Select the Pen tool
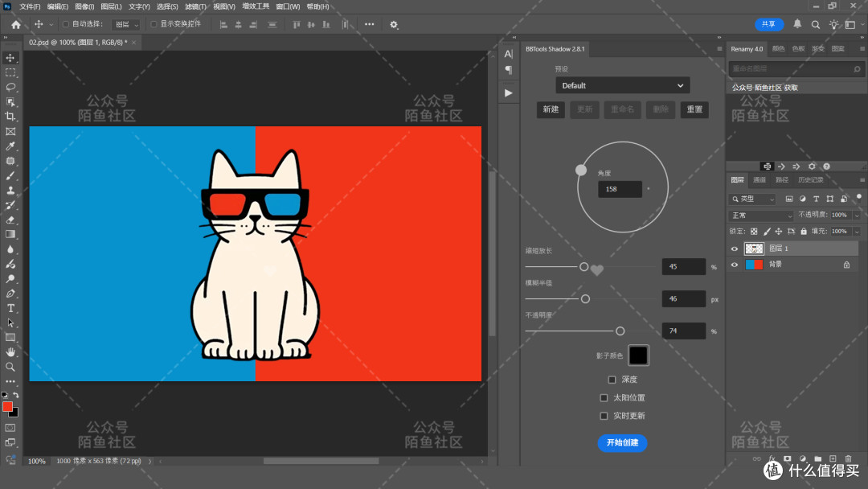This screenshot has height=489, width=868. point(10,294)
